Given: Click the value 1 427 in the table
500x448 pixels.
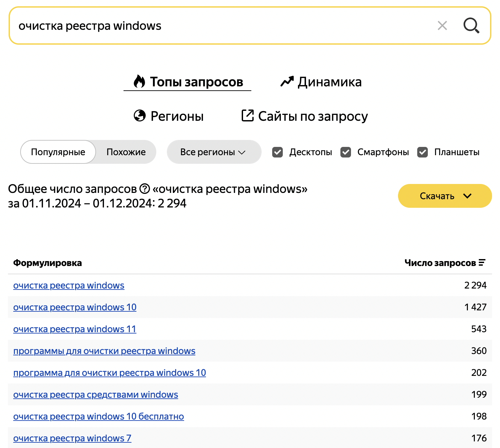Looking at the screenshot, I should (x=475, y=307).
